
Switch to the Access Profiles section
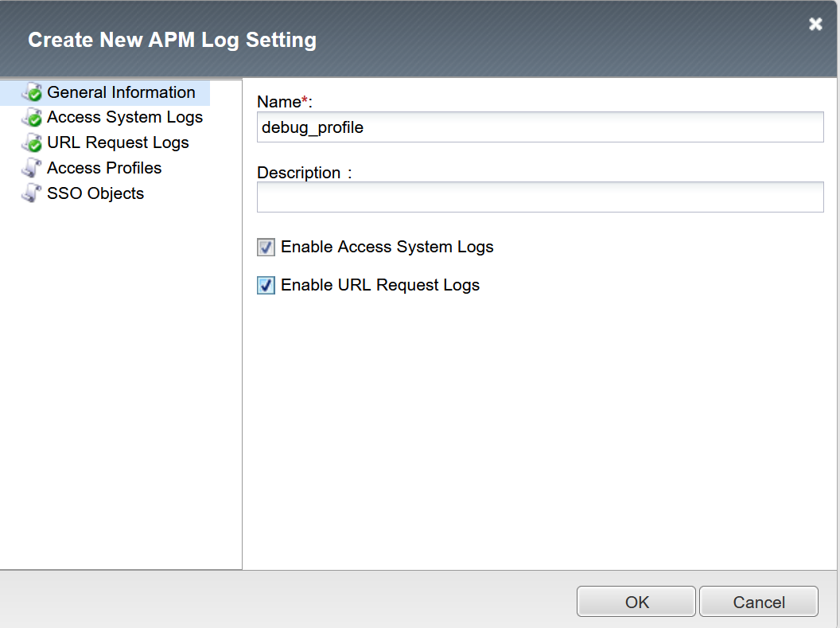click(104, 168)
